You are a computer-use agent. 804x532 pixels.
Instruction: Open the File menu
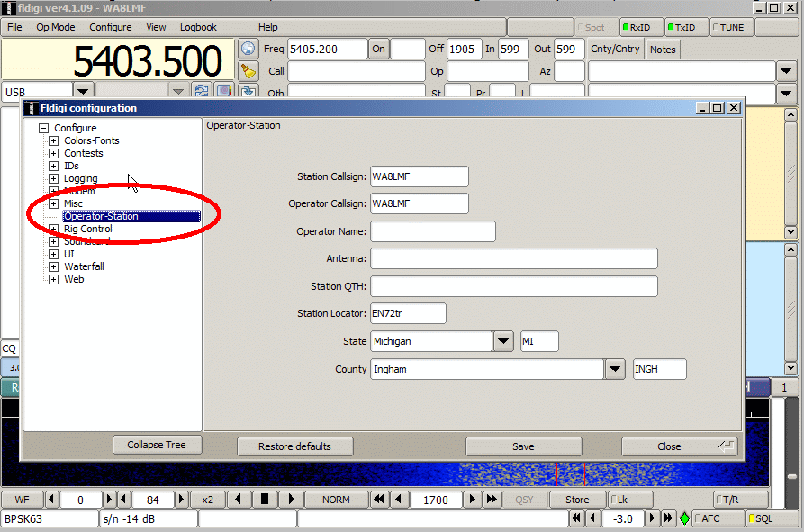point(14,27)
